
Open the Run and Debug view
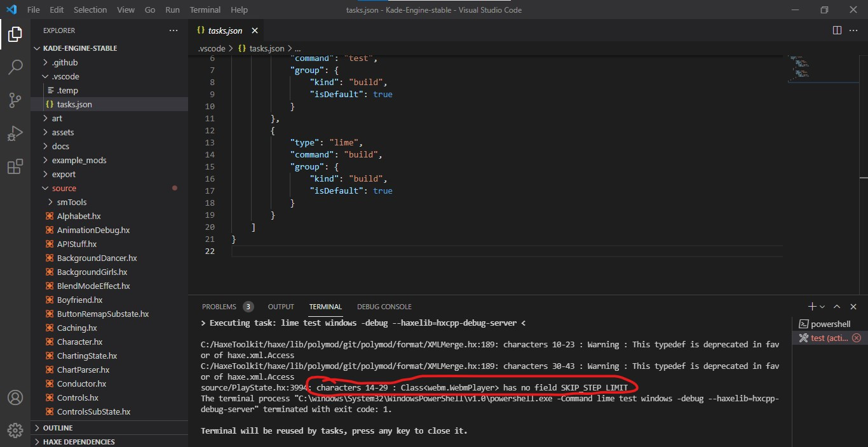point(15,133)
